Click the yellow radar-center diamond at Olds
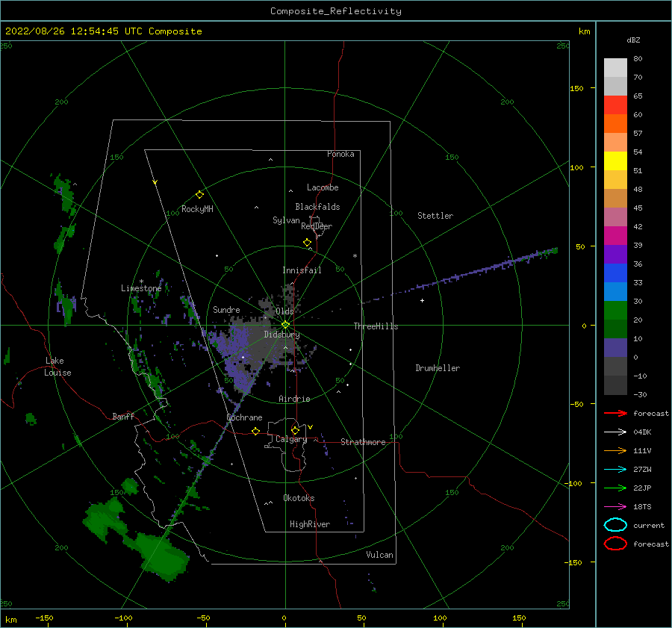Image resolution: width=672 pixels, height=628 pixels. pyautogui.click(x=285, y=325)
